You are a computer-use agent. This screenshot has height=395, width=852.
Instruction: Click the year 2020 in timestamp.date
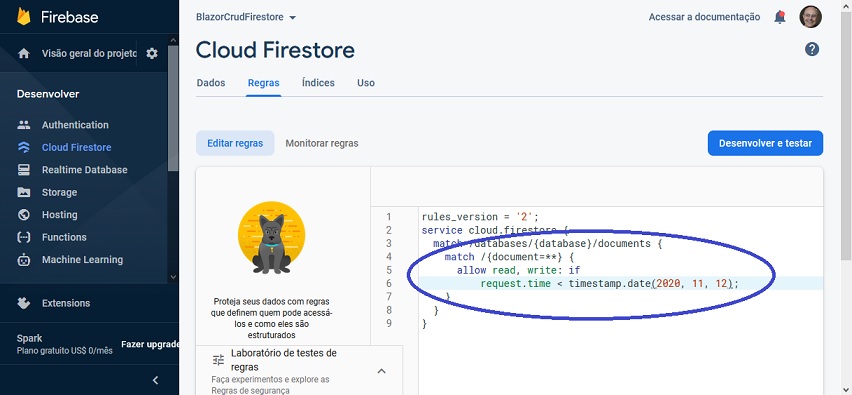point(668,283)
